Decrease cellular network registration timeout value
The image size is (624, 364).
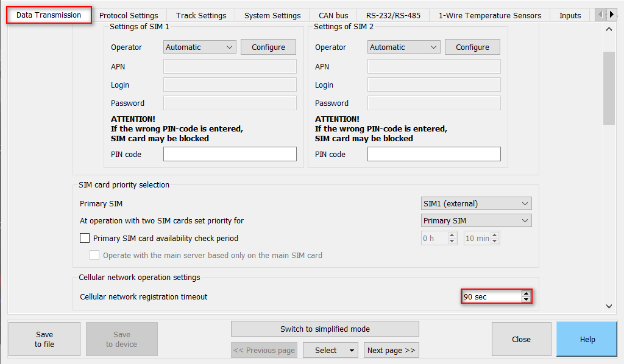tap(526, 300)
